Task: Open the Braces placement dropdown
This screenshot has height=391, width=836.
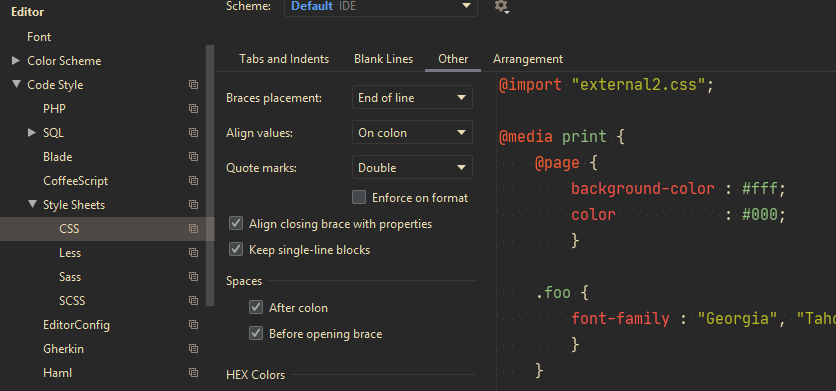Action: coord(412,98)
